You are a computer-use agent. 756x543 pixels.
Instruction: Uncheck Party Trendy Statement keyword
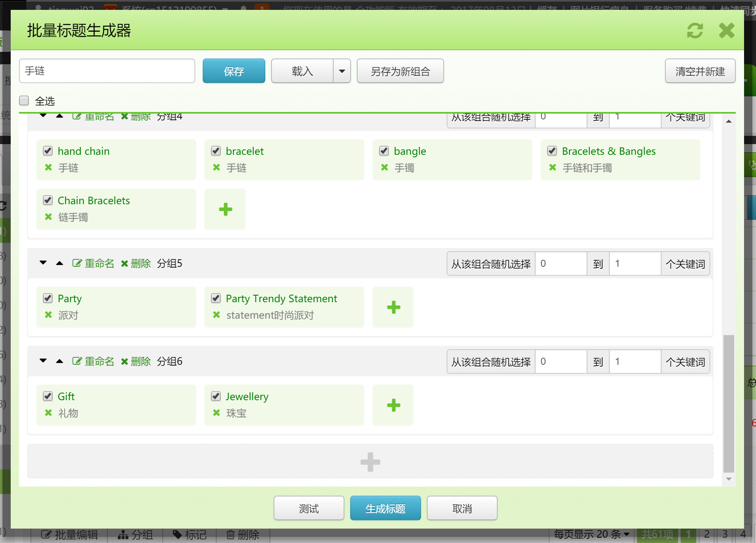(216, 298)
